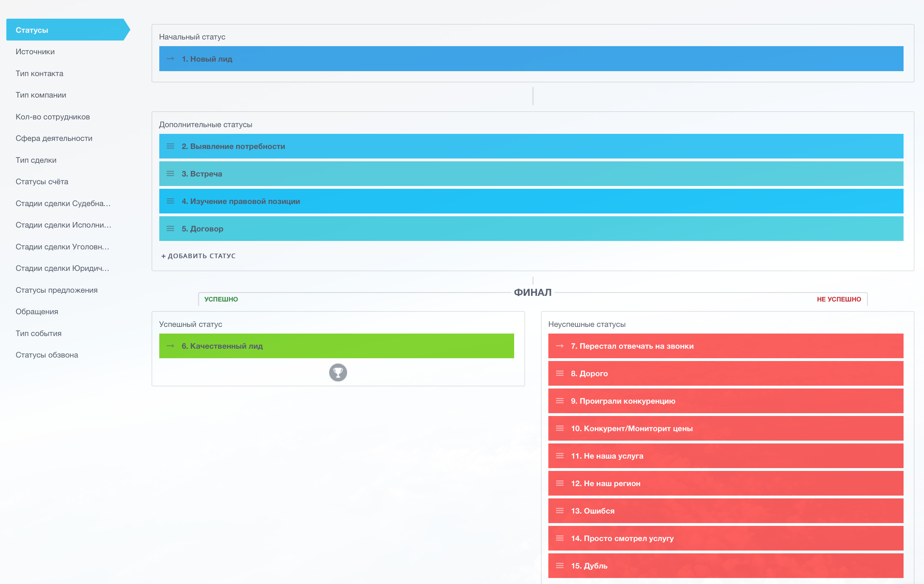Click the green Качественный лид status bar

tap(336, 346)
